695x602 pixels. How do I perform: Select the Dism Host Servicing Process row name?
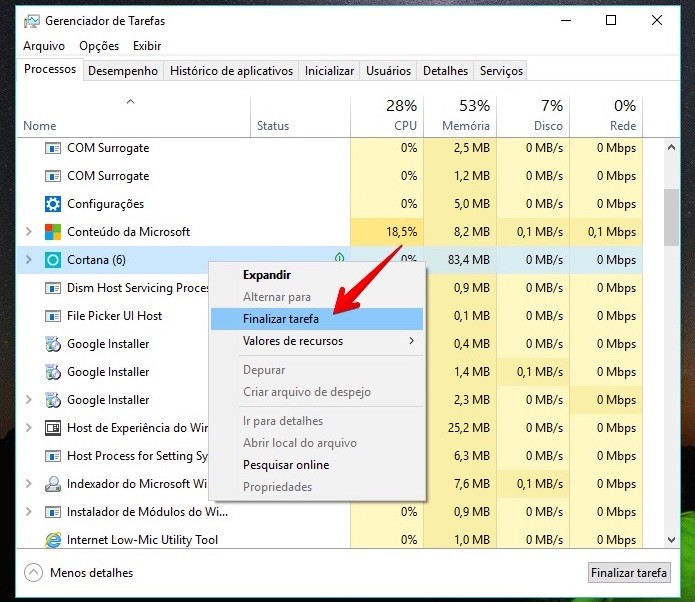pos(137,288)
